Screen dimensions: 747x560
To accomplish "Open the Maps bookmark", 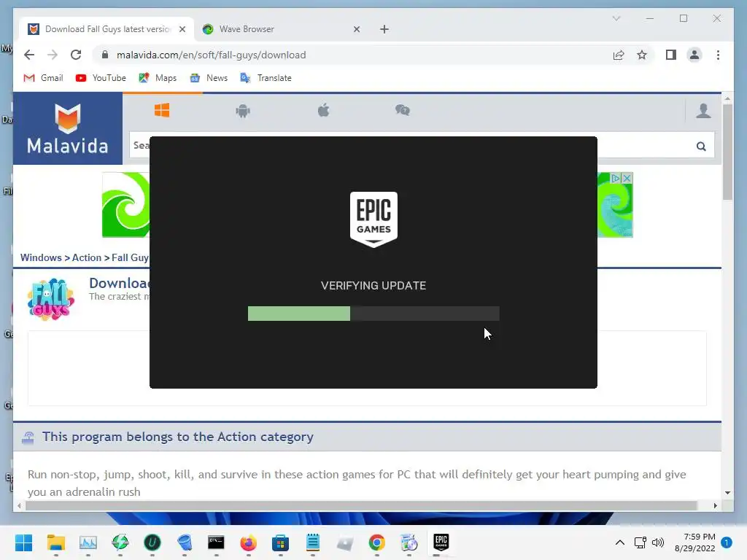I will (x=158, y=77).
